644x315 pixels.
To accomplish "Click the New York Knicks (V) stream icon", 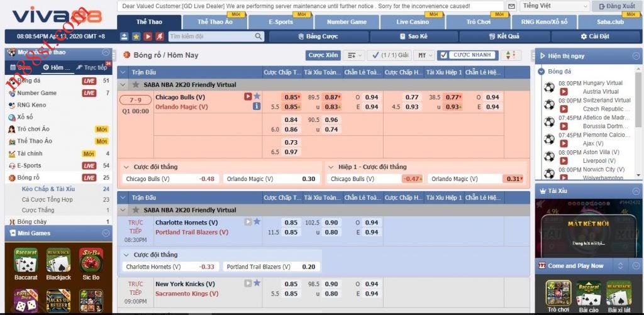I will pos(248,283).
